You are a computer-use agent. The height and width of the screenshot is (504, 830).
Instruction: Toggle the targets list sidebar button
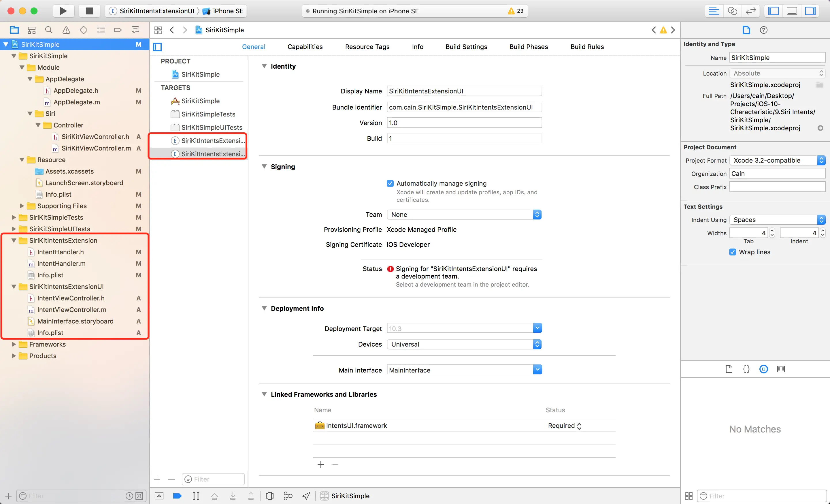[x=158, y=47]
